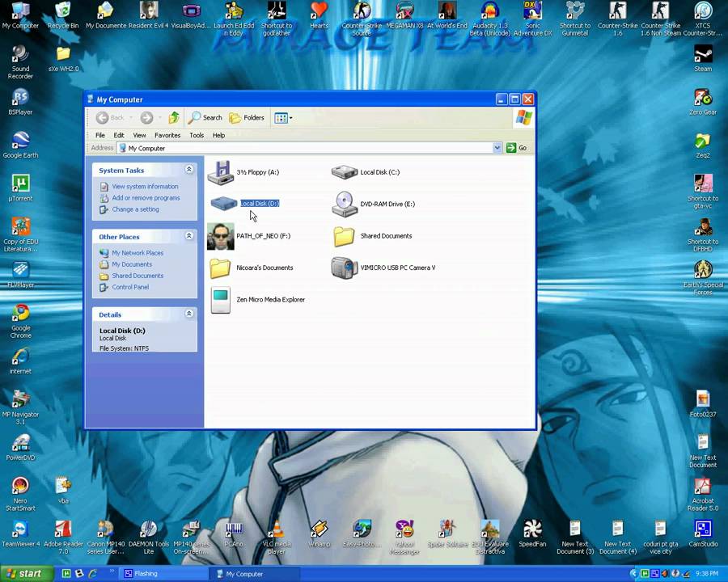
Task: Select Sound Recorder desktop icon
Action: (20, 61)
